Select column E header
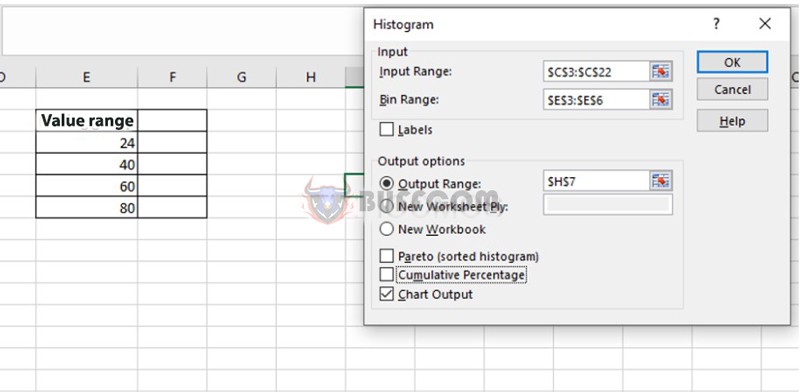This screenshot has width=800, height=392. pos(87,77)
